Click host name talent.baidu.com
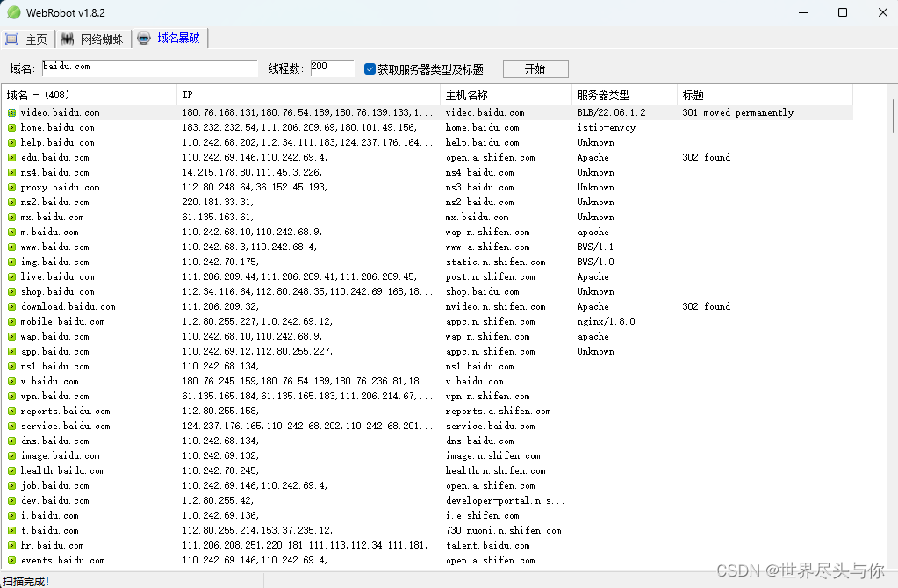This screenshot has width=898, height=588. (488, 545)
